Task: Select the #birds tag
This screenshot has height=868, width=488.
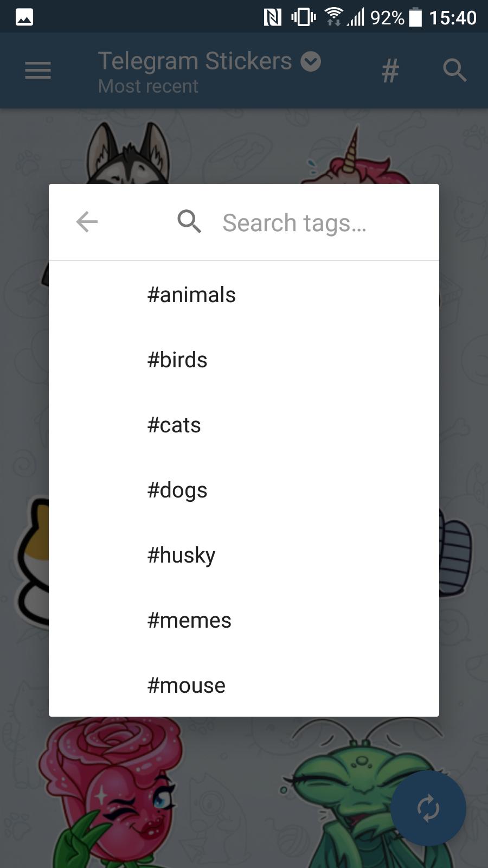Action: (244, 360)
